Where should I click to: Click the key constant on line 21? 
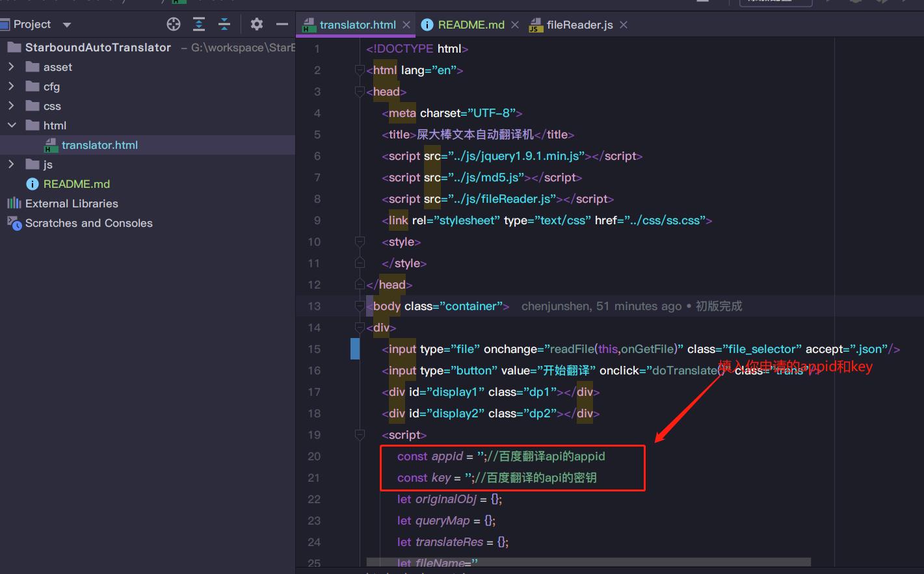441,478
